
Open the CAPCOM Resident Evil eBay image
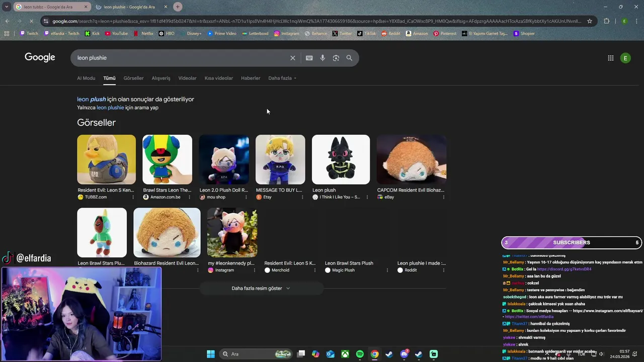pos(412,159)
